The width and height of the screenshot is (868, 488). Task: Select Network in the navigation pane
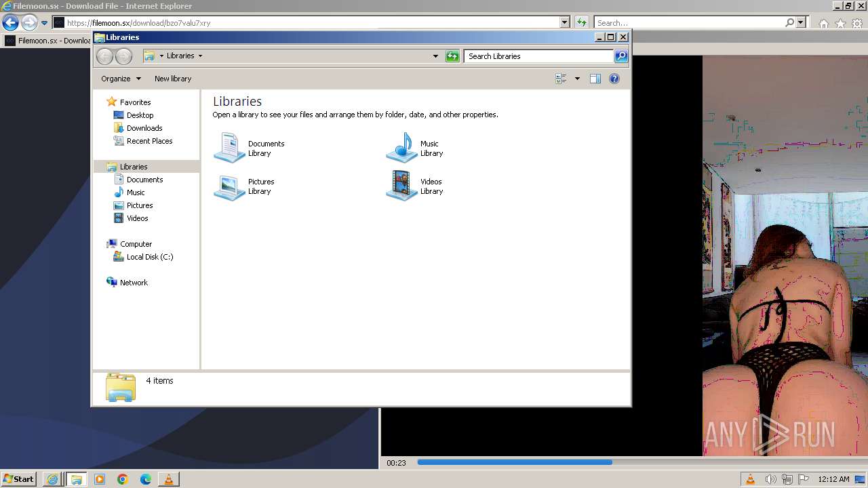[134, 283]
